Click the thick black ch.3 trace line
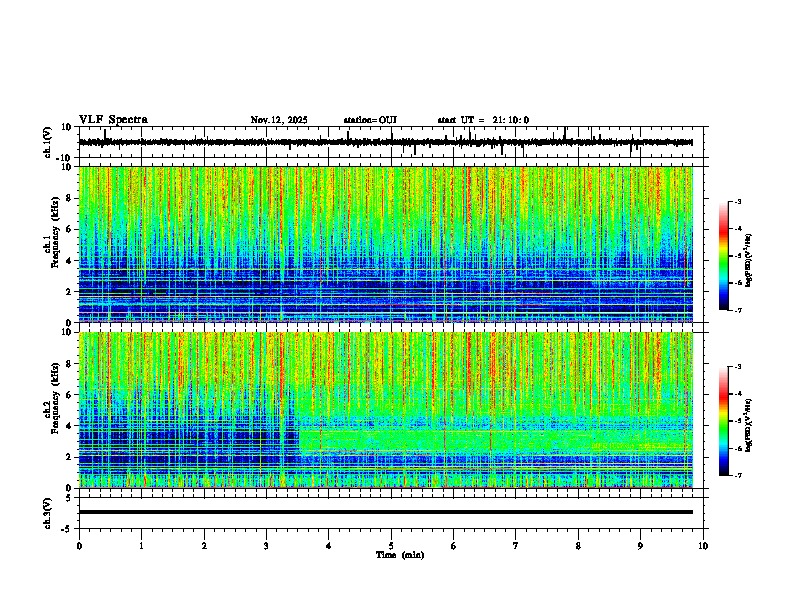This screenshot has height=612, width=792. (386, 512)
